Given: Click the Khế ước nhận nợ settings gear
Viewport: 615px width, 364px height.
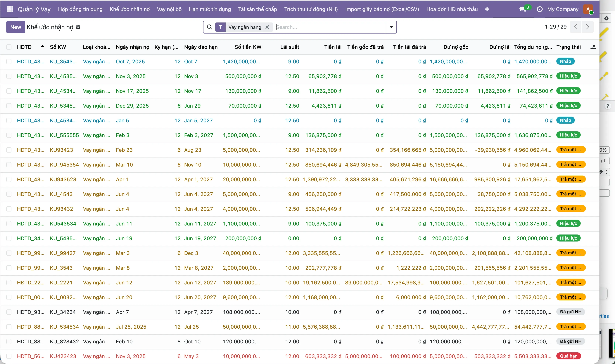Looking at the screenshot, I should [x=78, y=27].
